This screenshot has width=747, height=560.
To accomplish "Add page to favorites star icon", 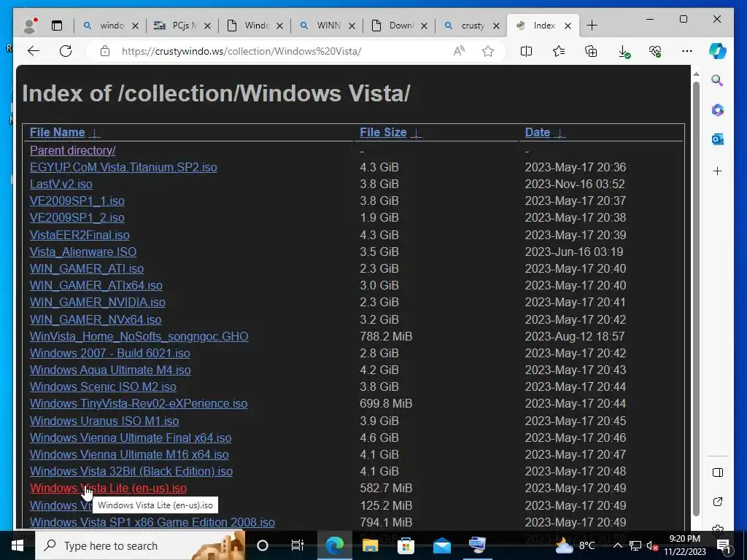I will point(488,51).
